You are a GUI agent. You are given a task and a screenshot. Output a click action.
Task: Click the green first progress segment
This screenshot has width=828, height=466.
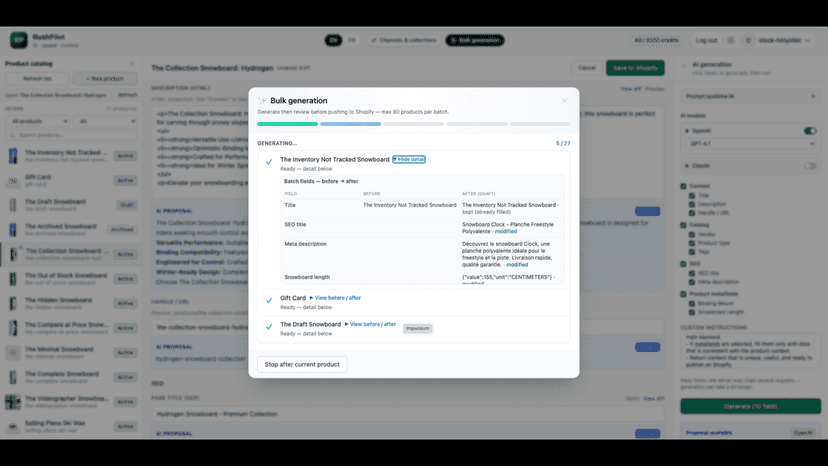(287, 124)
